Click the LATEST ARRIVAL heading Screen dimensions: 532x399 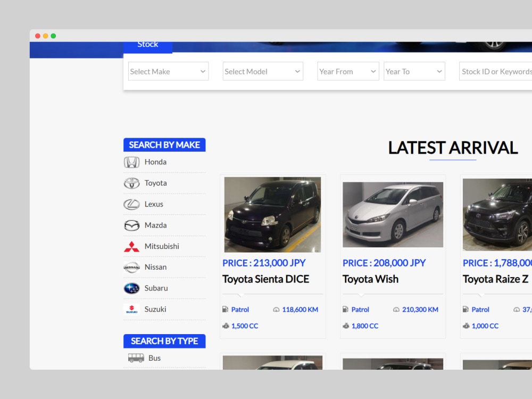pos(453,148)
